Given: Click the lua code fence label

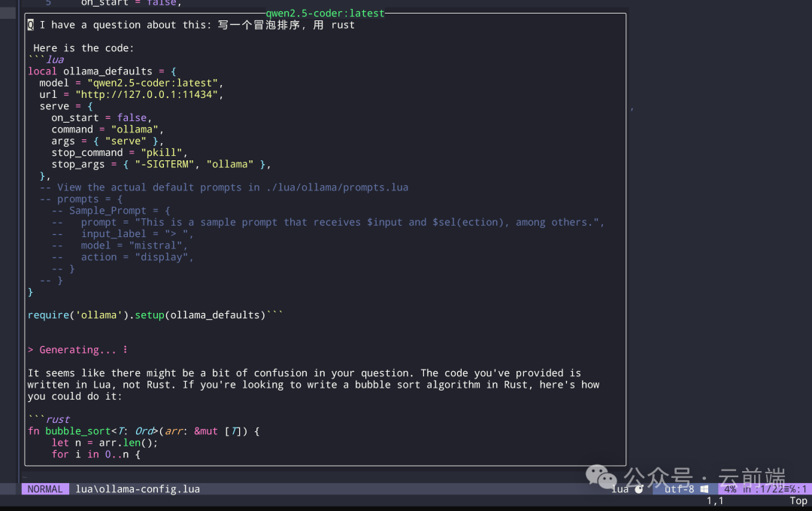Looking at the screenshot, I should [x=55, y=59].
